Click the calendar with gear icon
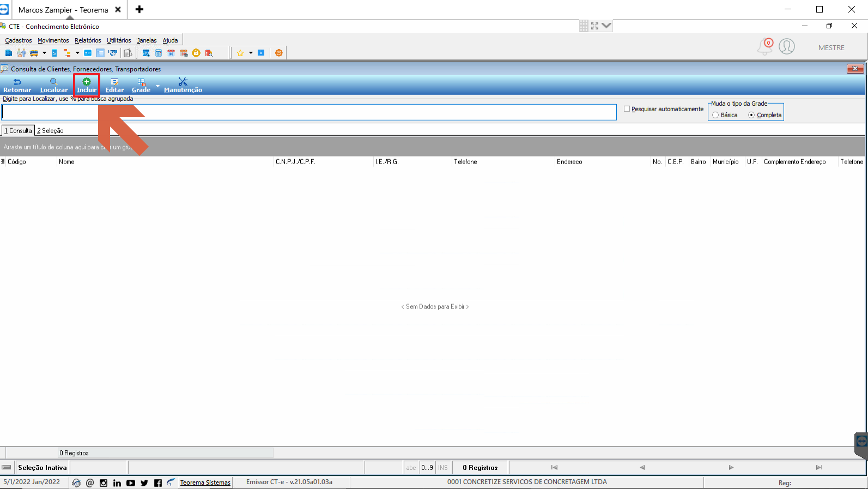The image size is (868, 489). [184, 53]
